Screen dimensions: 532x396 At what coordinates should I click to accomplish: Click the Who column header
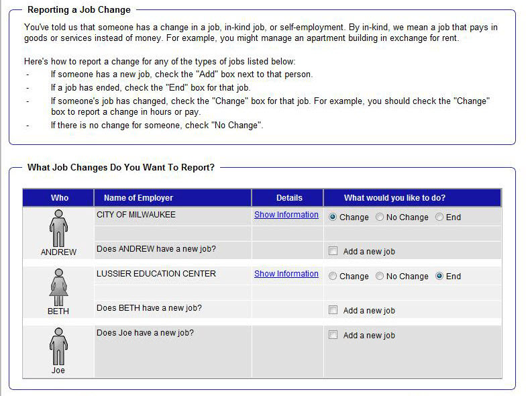click(x=60, y=198)
